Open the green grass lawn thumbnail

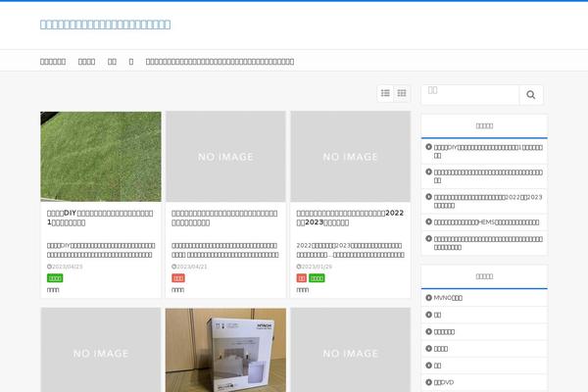pos(101,157)
